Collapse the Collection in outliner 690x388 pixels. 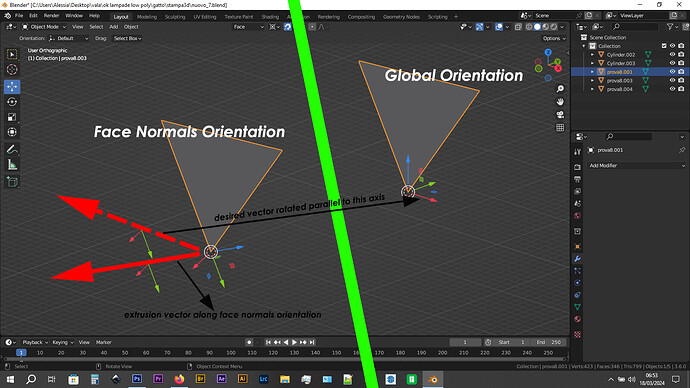pos(584,46)
